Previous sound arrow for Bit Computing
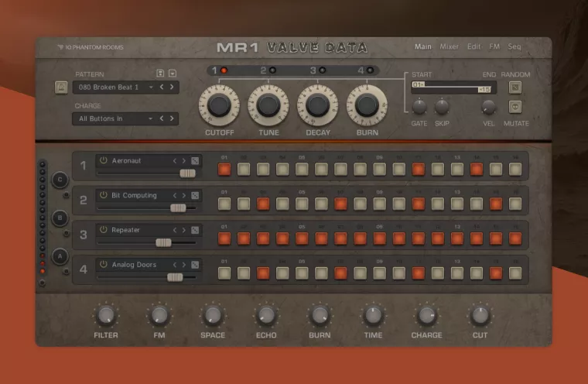The image size is (588, 384). [175, 195]
